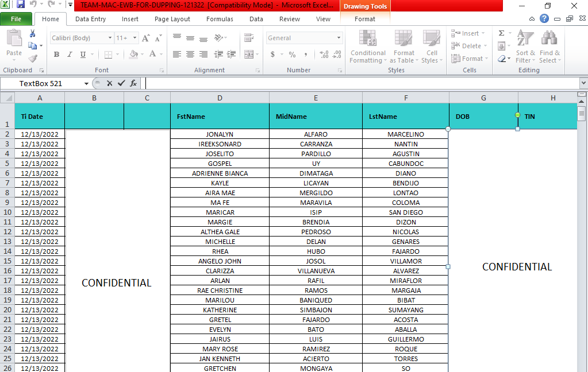The width and height of the screenshot is (588, 372).
Task: Open Sort & Filter dropdown
Action: 525,47
